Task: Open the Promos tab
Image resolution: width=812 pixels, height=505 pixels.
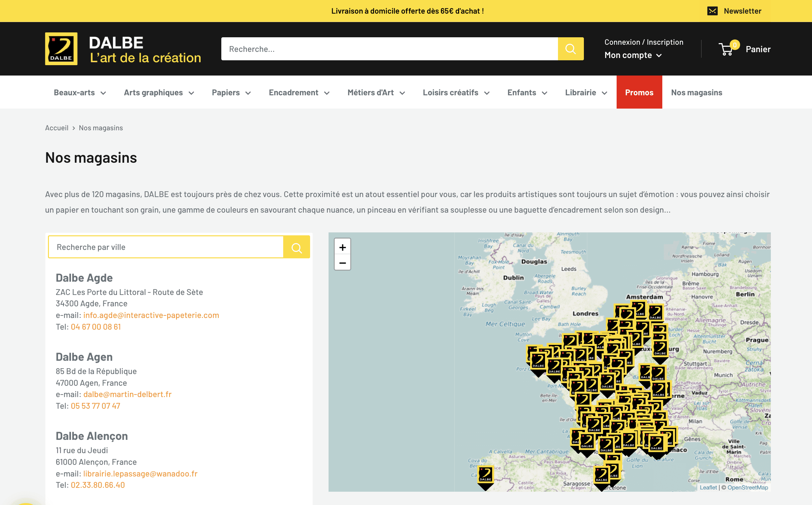Action: [x=639, y=92]
